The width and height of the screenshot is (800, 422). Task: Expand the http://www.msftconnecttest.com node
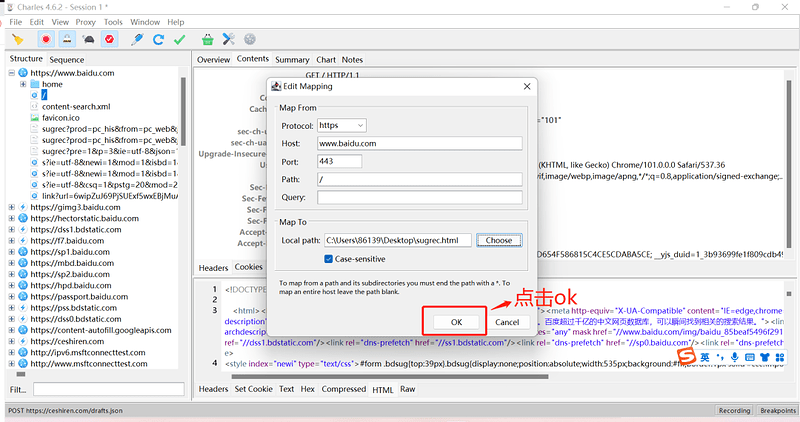click(x=11, y=364)
